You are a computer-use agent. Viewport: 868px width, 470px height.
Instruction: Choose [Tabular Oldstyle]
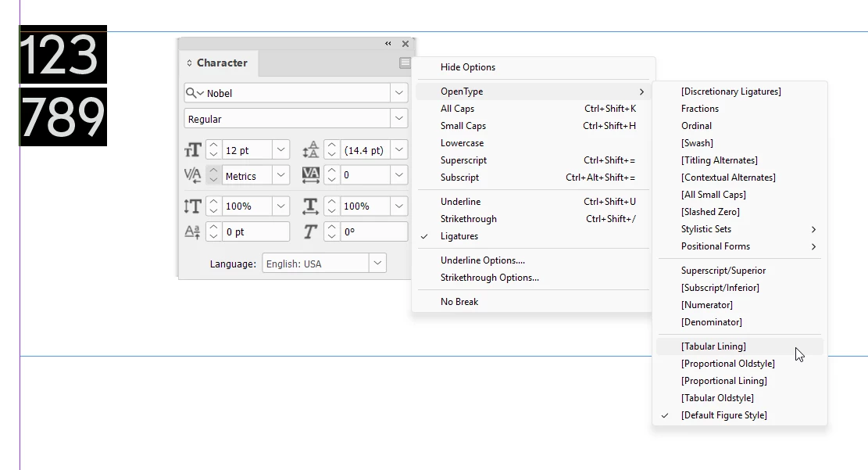pos(740,398)
